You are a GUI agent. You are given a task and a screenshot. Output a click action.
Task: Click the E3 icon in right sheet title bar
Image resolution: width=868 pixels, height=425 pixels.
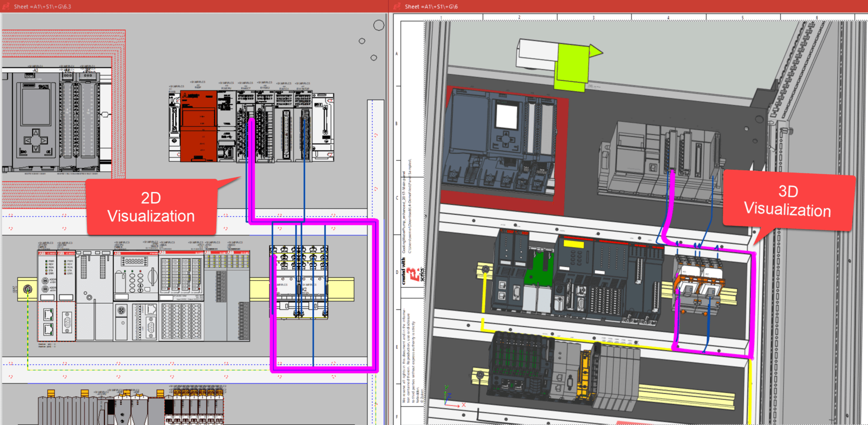397,6
